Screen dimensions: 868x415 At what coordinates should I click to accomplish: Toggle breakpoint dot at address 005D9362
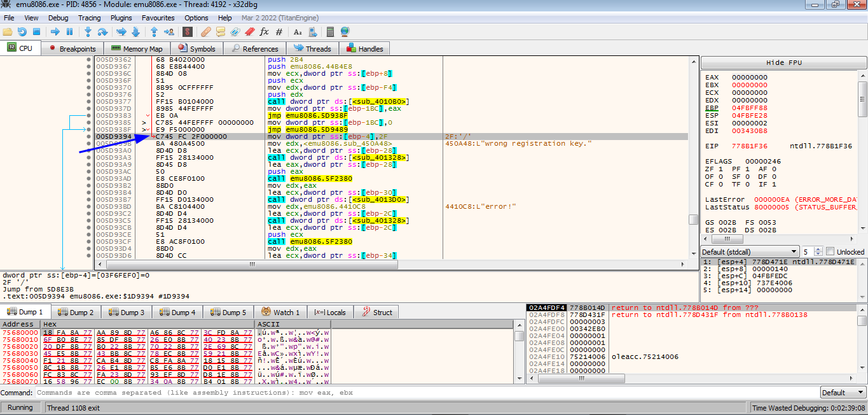coord(88,60)
